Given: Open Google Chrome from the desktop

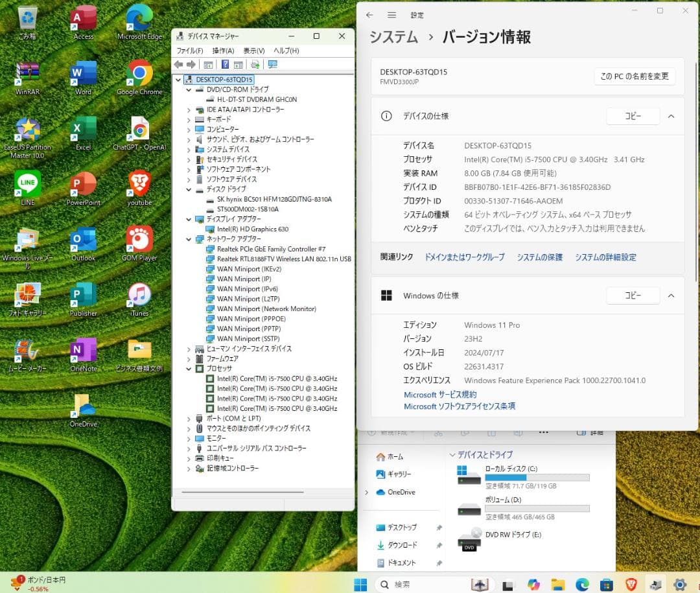Looking at the screenshot, I should tap(140, 71).
